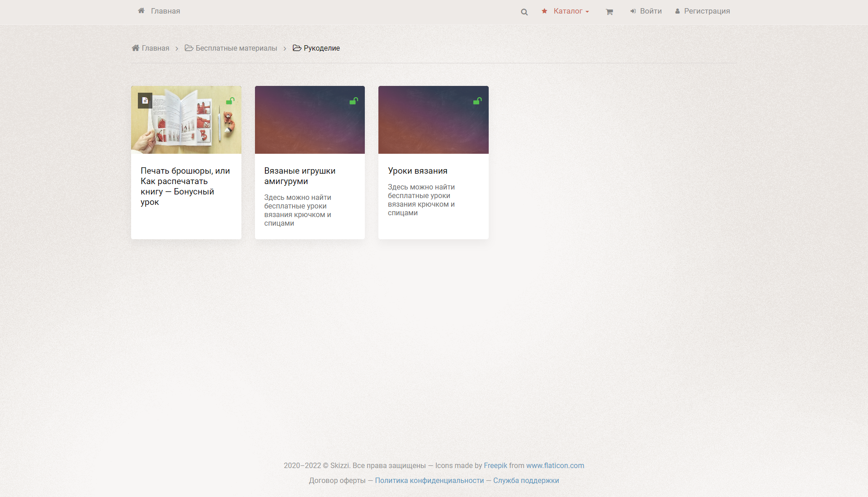This screenshot has width=868, height=497.
Task: Open the Войти login link
Action: click(x=651, y=11)
